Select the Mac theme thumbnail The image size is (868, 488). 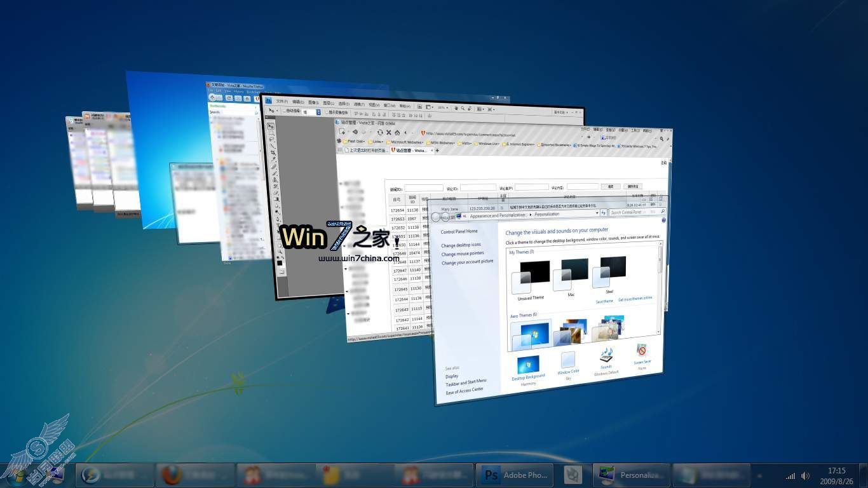coord(571,274)
